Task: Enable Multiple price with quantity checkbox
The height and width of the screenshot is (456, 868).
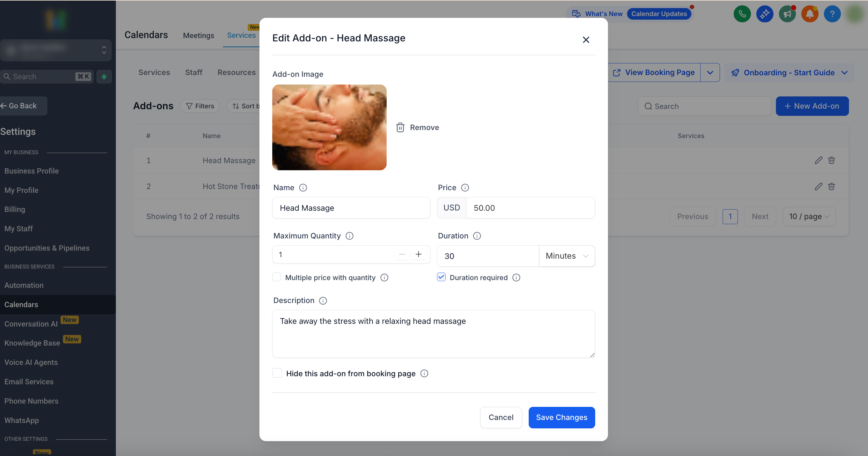Action: (277, 277)
